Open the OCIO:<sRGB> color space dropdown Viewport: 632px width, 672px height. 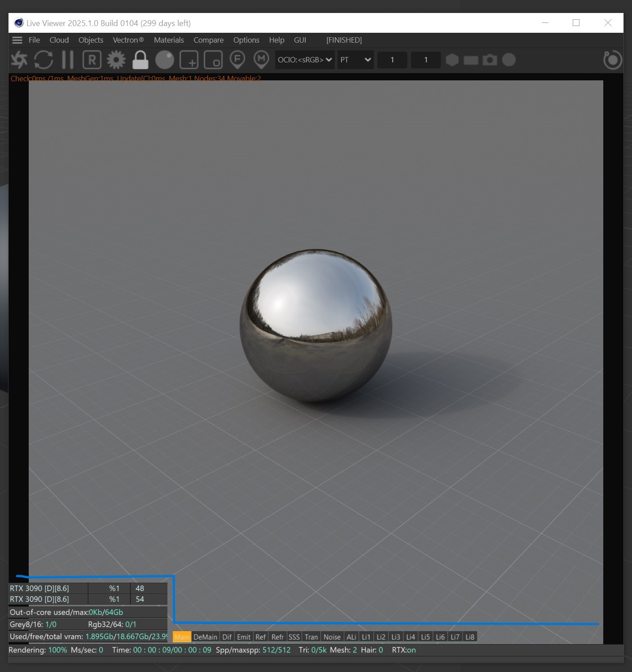[305, 60]
